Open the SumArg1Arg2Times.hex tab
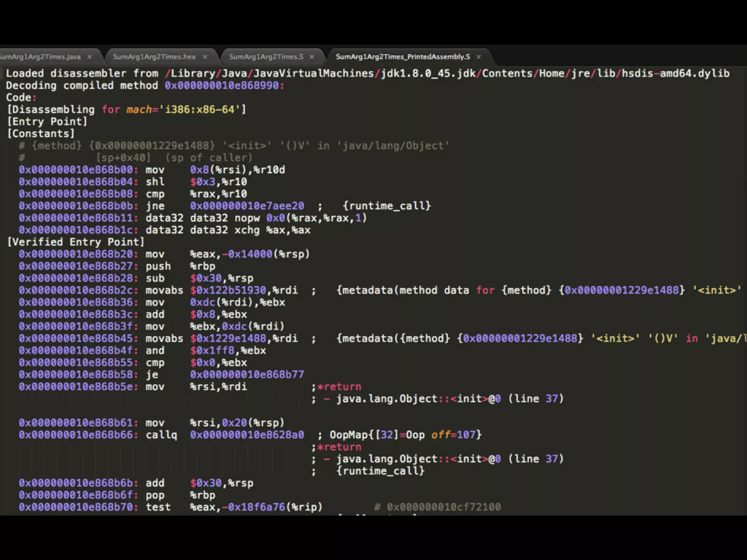The image size is (747, 560). click(154, 57)
